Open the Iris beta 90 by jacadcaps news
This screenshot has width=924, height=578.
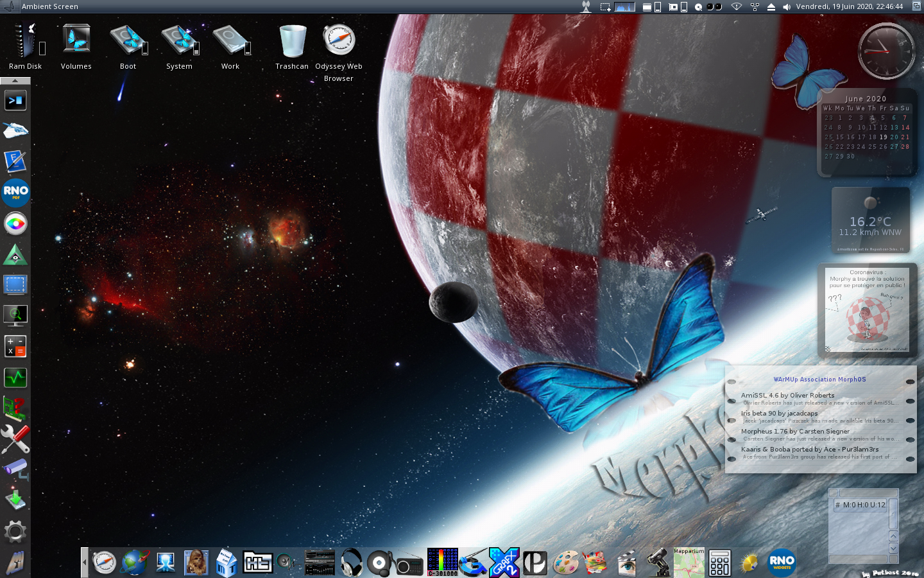point(780,414)
